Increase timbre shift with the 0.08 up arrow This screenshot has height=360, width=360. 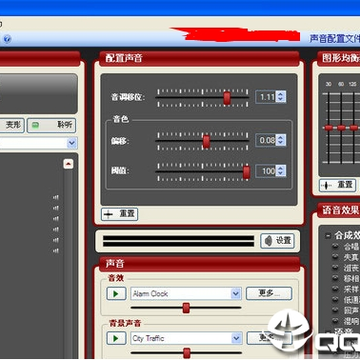point(281,137)
